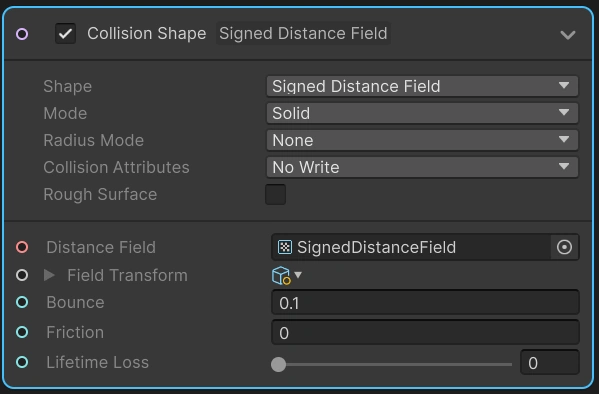Expand the Field Transform foldout triangle

click(x=49, y=275)
